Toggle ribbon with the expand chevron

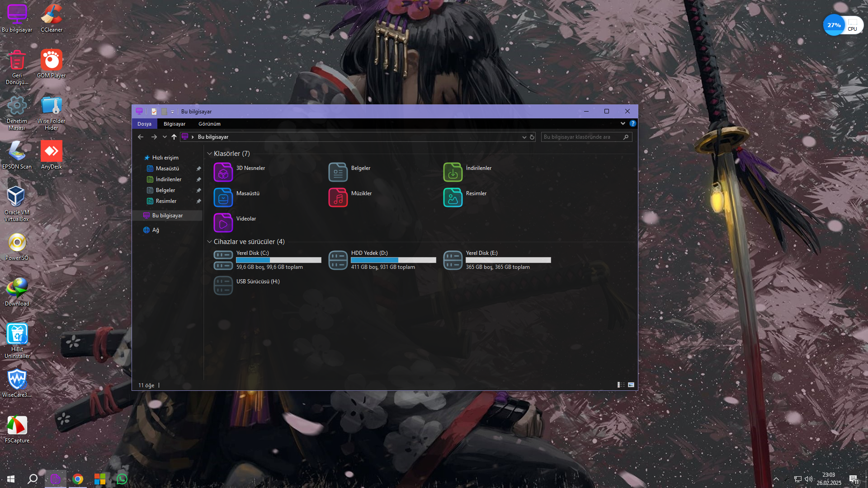(x=623, y=123)
